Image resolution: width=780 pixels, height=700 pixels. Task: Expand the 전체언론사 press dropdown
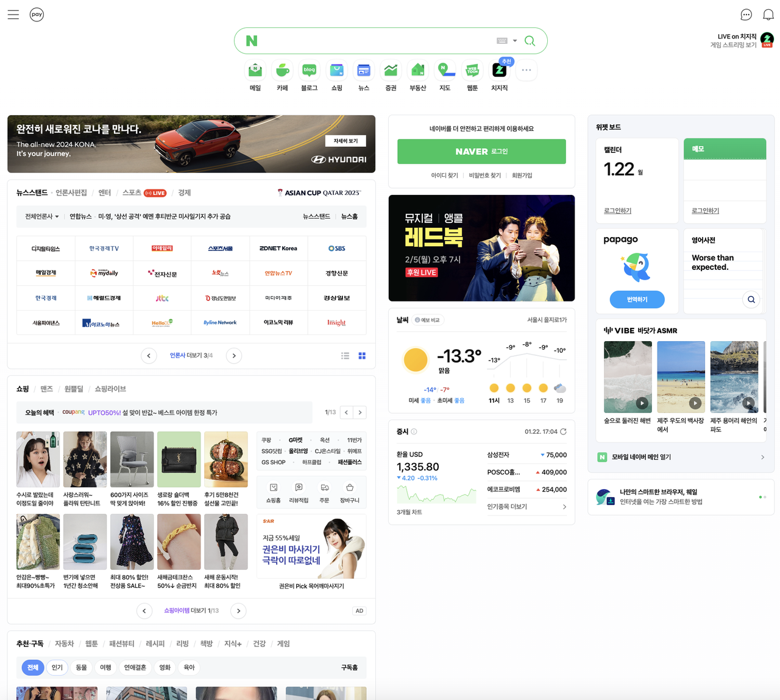tap(41, 216)
